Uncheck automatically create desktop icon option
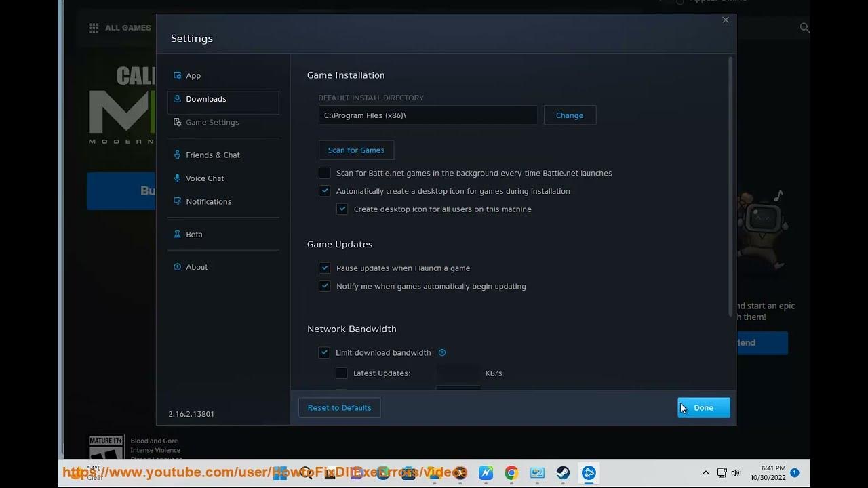 (325, 191)
